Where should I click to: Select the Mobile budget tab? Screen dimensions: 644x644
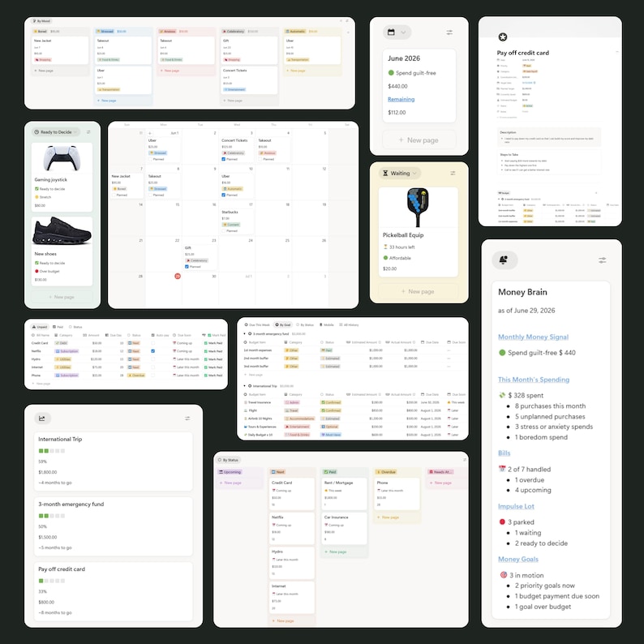point(327,325)
